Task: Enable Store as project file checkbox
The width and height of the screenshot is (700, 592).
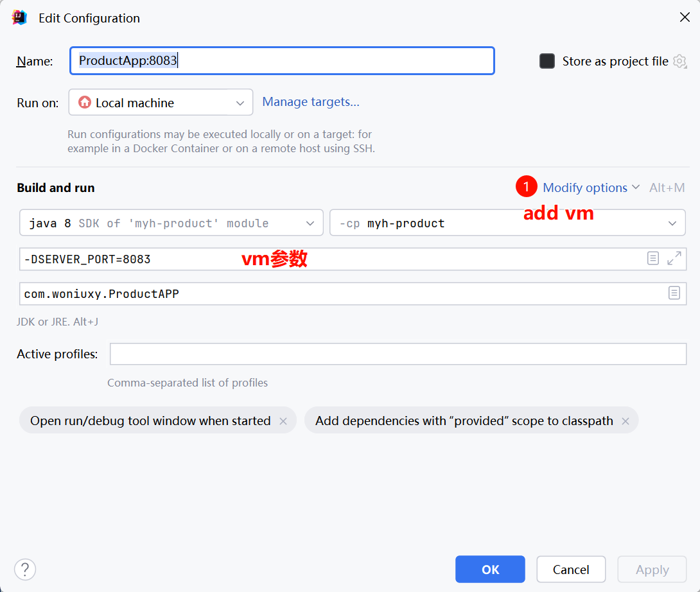Action: 547,61
